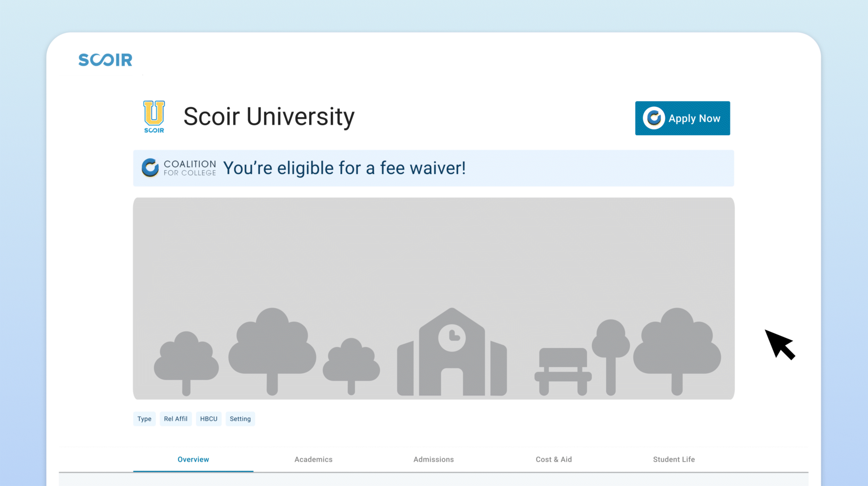
Task: Expand the Cost & Aid section tab
Action: [553, 459]
